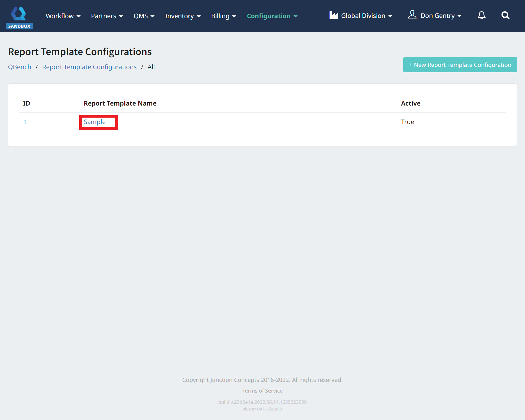Expand the QMS menu
Screen dimensions: 525x420
tap(144, 16)
